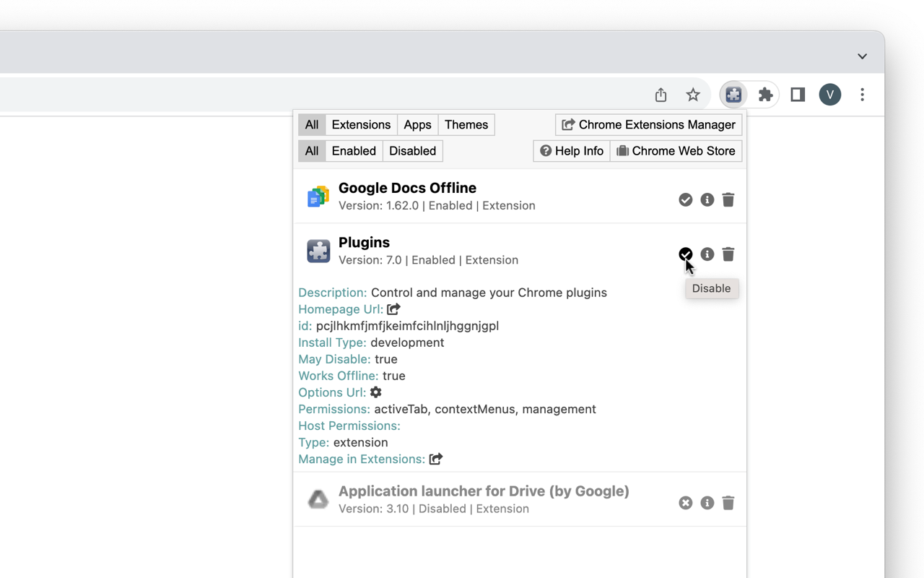Screen dimensions: 924x578
Task: Switch to the Themes filter tab
Action: pos(466,125)
